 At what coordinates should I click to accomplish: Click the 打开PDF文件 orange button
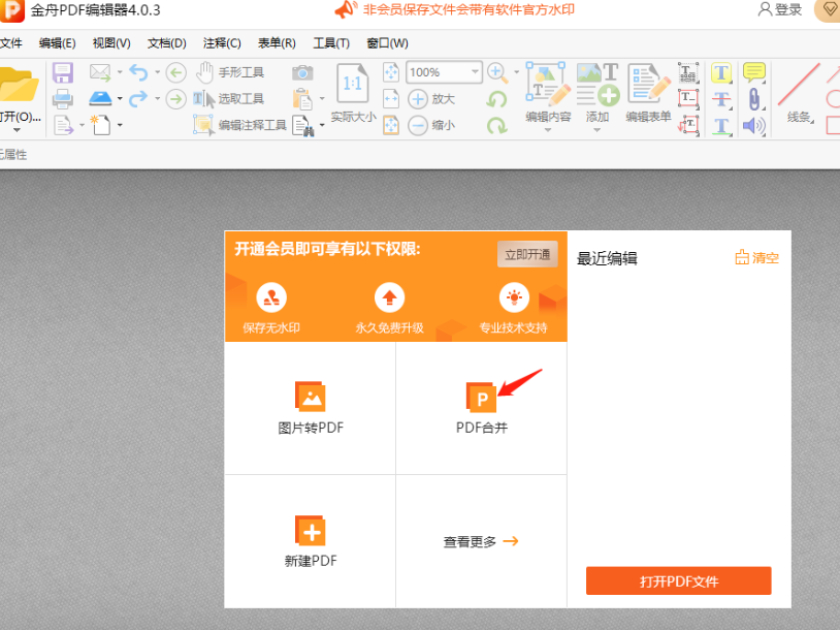coord(679,581)
